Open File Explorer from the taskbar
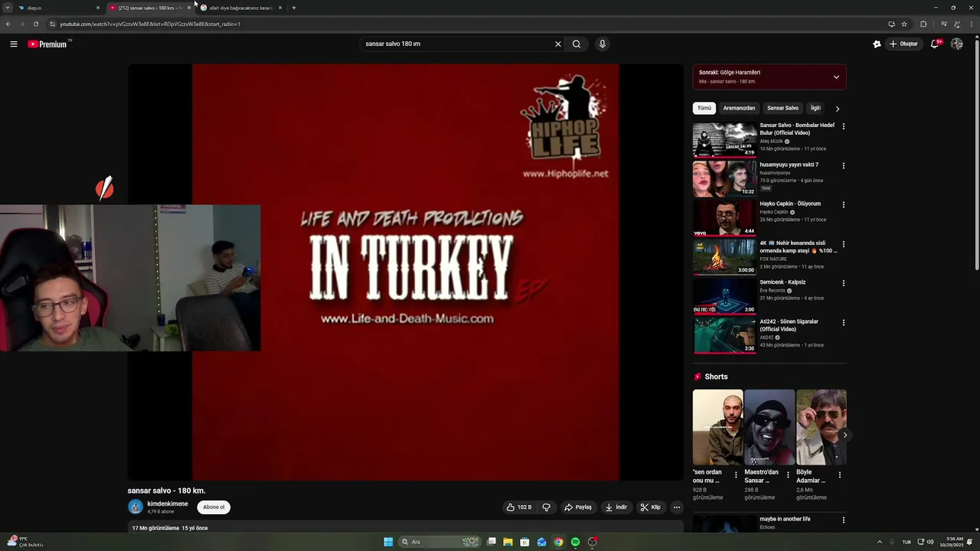The width and height of the screenshot is (980, 551). tap(508, 542)
